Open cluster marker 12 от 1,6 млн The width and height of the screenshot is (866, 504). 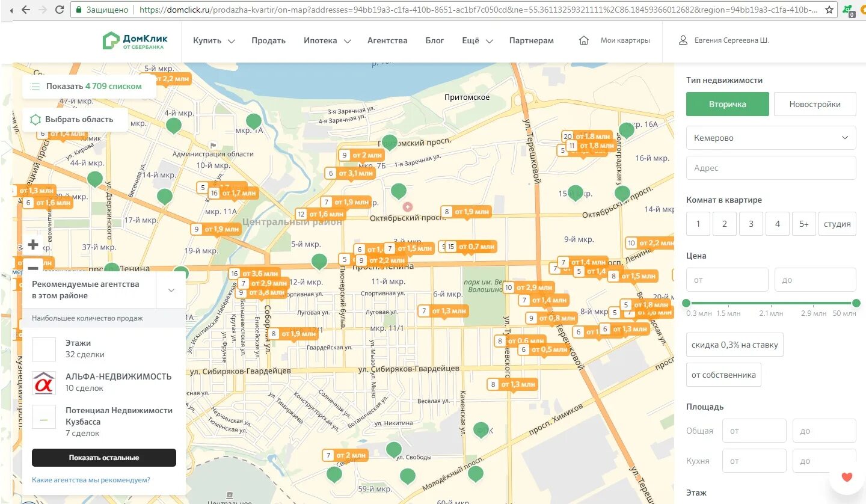coord(321,214)
